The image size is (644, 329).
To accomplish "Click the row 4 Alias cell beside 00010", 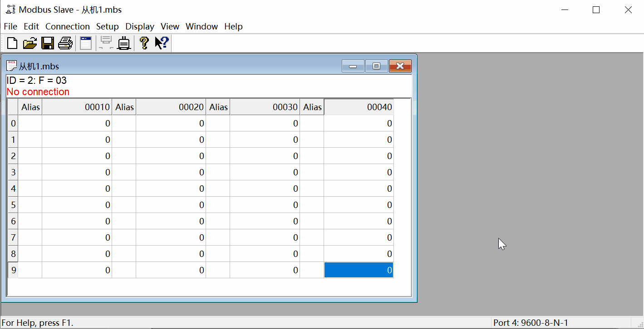I will [x=30, y=189].
